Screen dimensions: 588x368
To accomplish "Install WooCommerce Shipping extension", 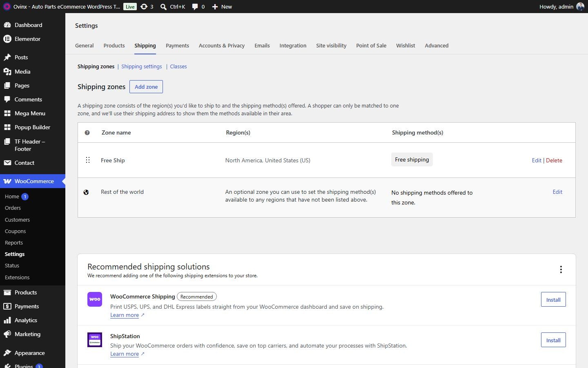I will coord(553,300).
